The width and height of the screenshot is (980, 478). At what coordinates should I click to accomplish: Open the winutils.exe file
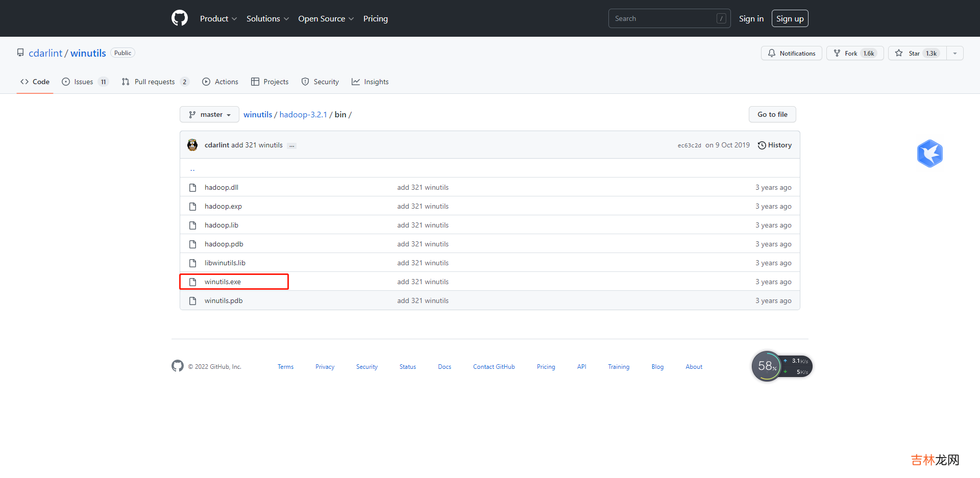coord(223,282)
